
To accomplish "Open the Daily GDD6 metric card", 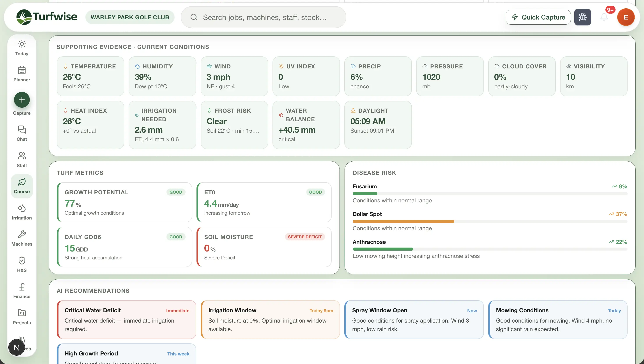I will pyautogui.click(x=124, y=247).
